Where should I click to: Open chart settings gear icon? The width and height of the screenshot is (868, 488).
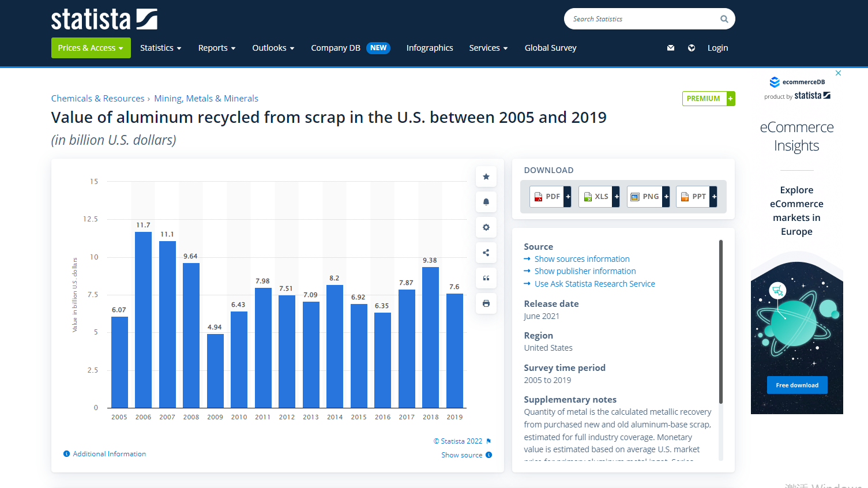[486, 227]
